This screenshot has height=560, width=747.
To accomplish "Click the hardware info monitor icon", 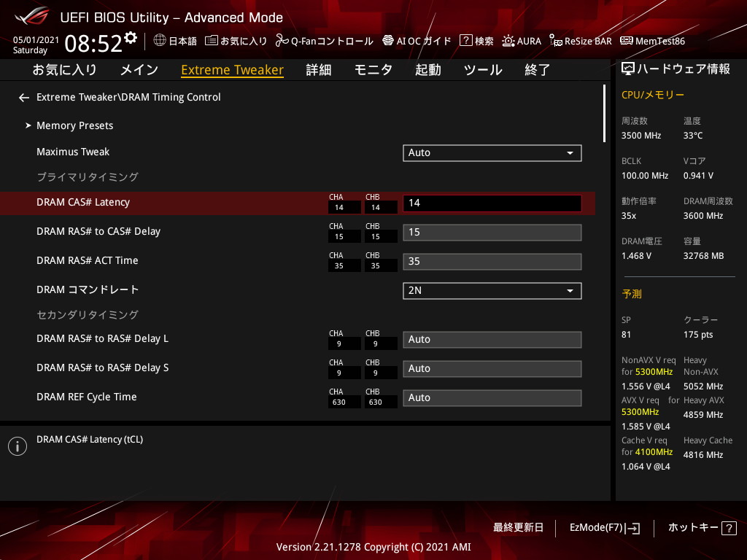I will point(628,69).
